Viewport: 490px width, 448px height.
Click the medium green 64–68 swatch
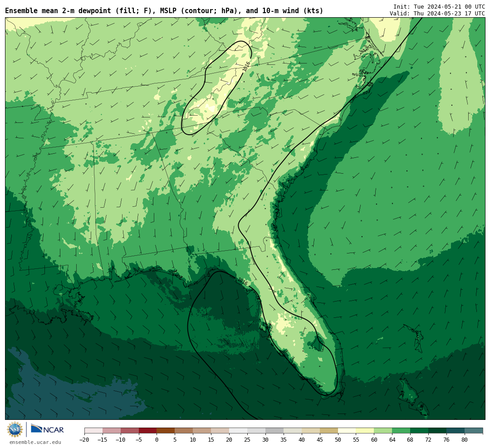[401, 431]
